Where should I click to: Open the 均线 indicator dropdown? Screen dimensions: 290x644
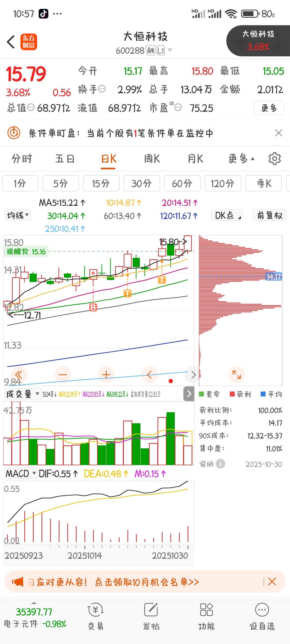coord(17,215)
